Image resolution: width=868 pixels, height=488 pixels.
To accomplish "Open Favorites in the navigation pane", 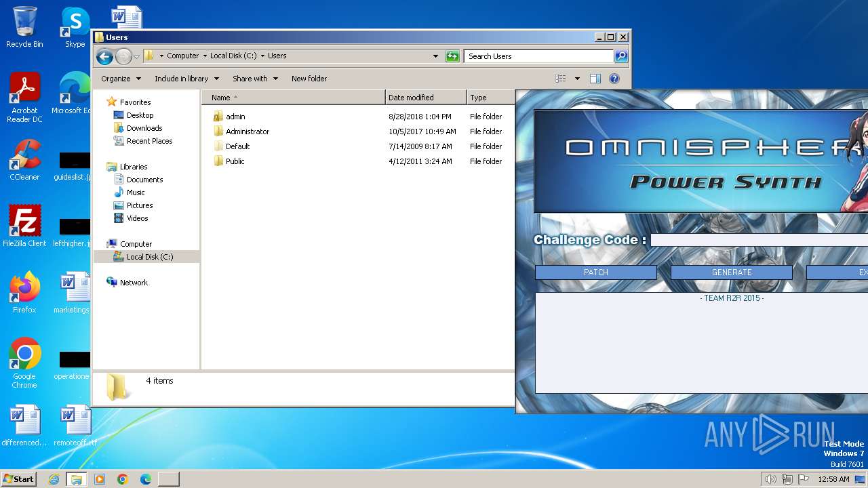I will (135, 102).
